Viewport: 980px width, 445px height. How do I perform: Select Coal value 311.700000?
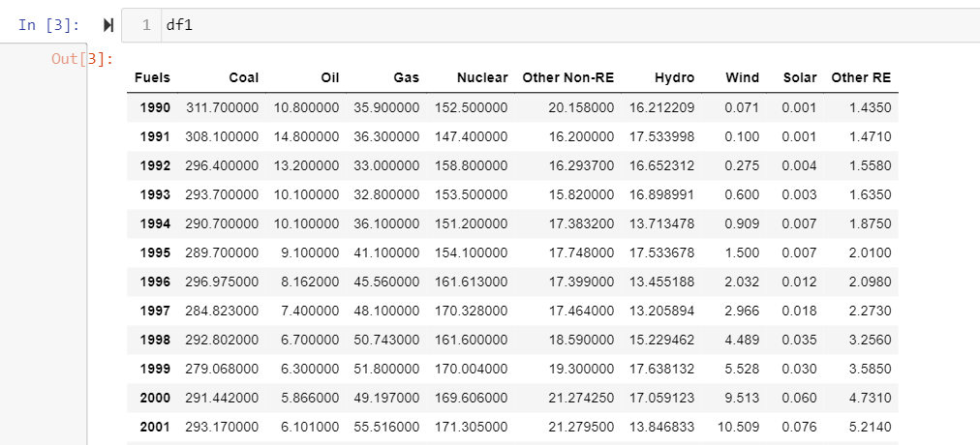(x=222, y=107)
